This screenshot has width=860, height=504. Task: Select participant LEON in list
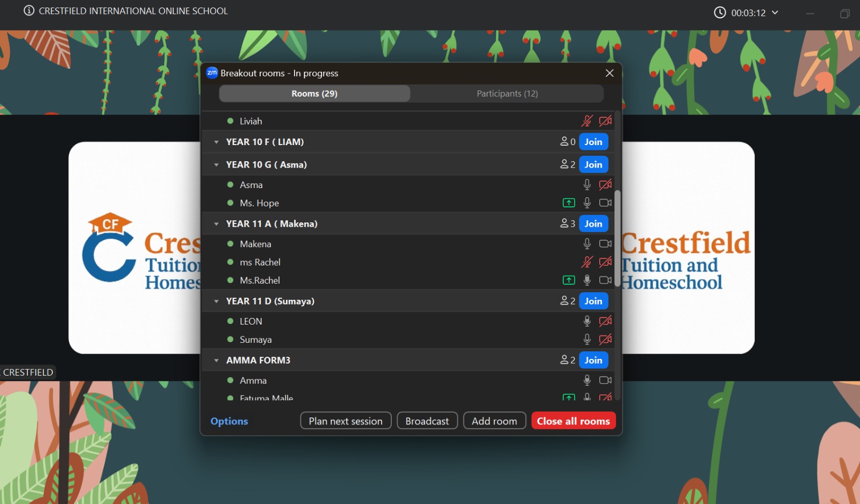[408, 321]
